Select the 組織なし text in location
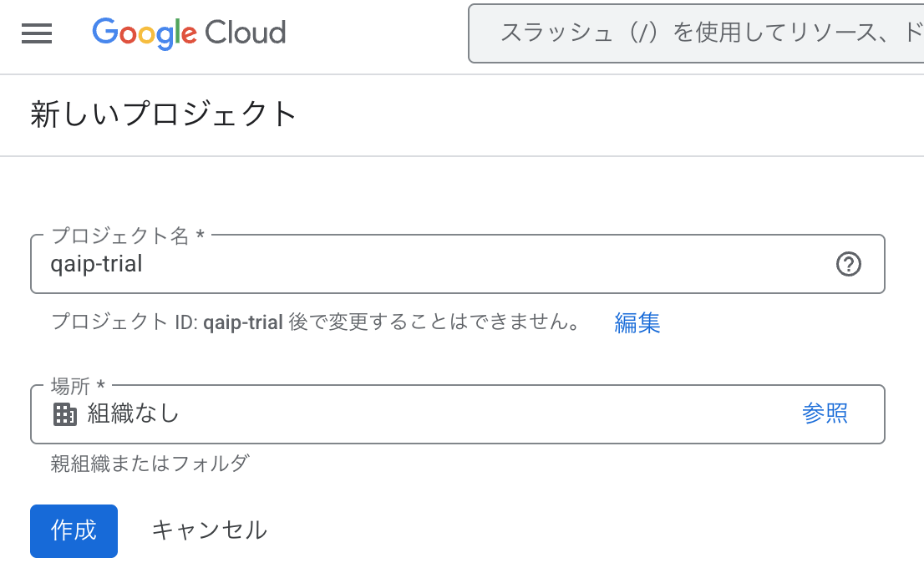This screenshot has width=924, height=573. 134,413
